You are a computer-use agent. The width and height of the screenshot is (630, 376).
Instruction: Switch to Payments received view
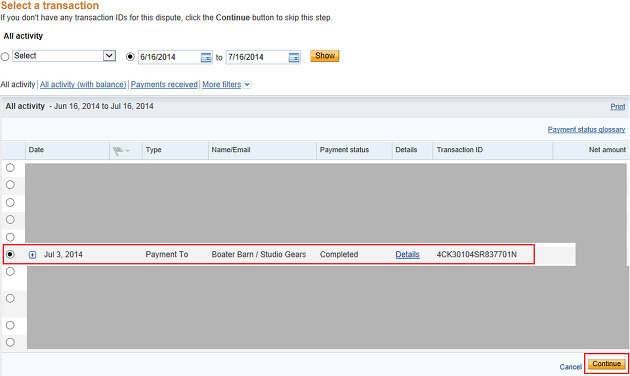[x=164, y=84]
